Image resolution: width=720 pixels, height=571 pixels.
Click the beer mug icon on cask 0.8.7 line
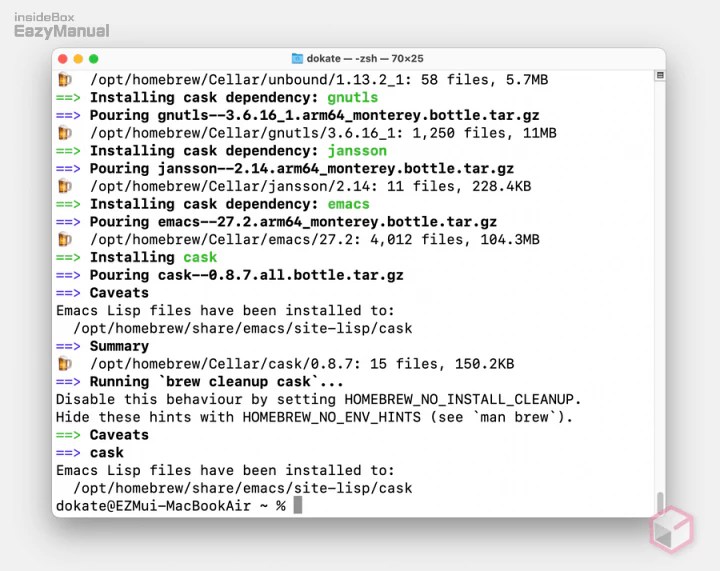[65, 364]
